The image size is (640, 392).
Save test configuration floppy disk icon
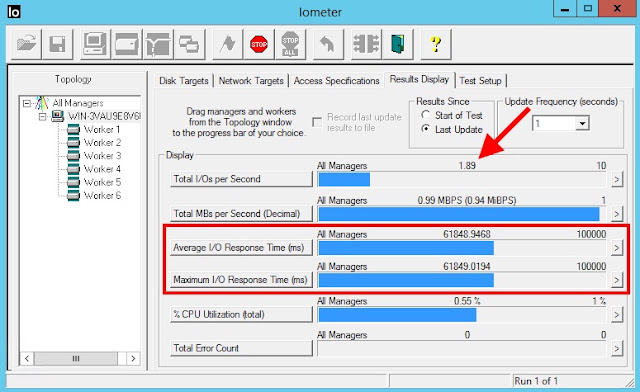58,44
